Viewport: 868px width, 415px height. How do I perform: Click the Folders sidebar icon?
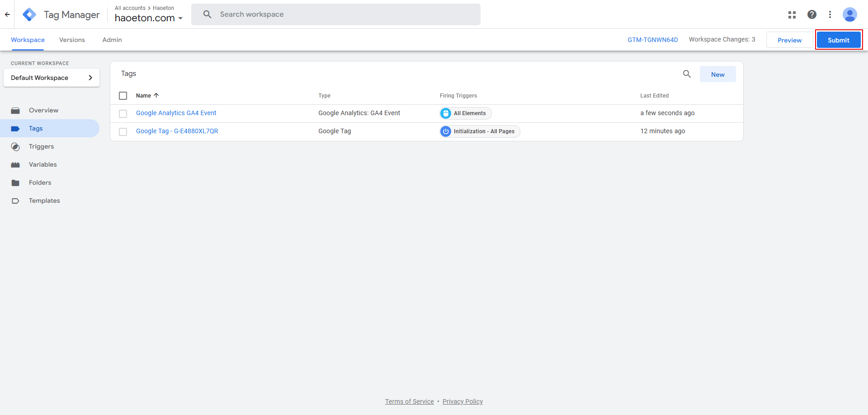(15, 183)
